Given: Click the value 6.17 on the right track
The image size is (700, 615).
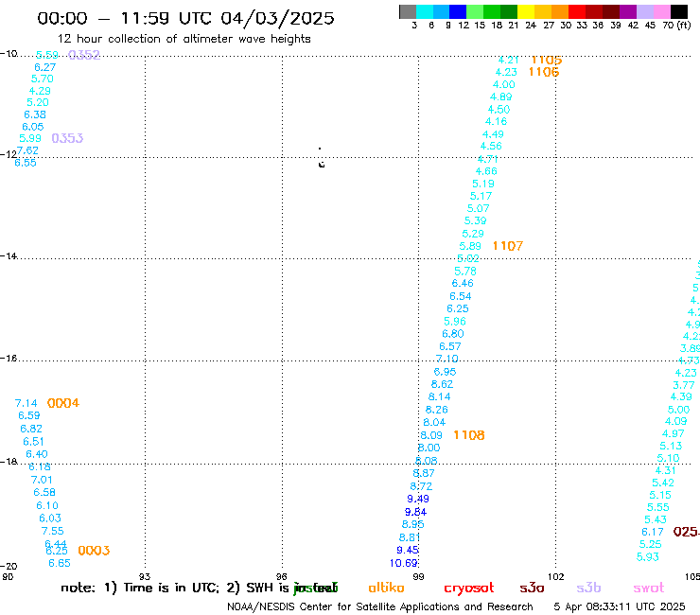Looking at the screenshot, I should point(653,532).
